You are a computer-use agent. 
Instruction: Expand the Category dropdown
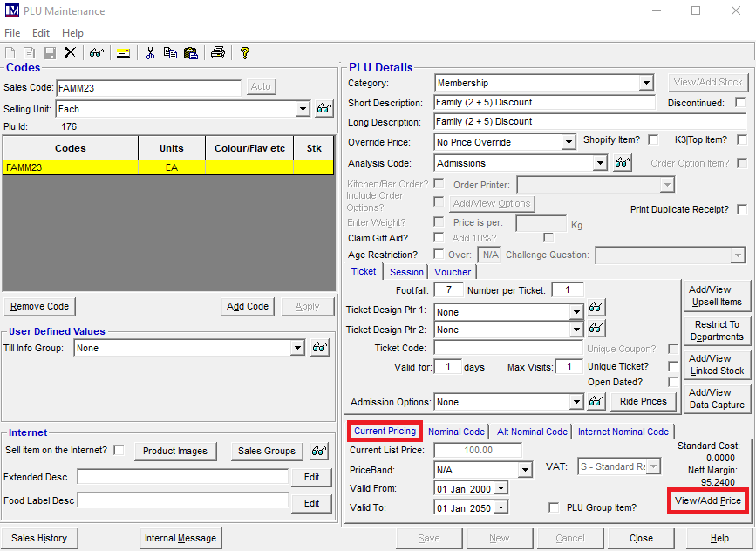[645, 83]
